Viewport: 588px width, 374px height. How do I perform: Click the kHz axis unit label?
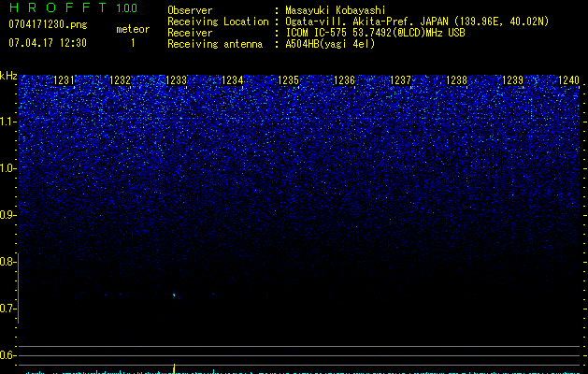point(8,76)
